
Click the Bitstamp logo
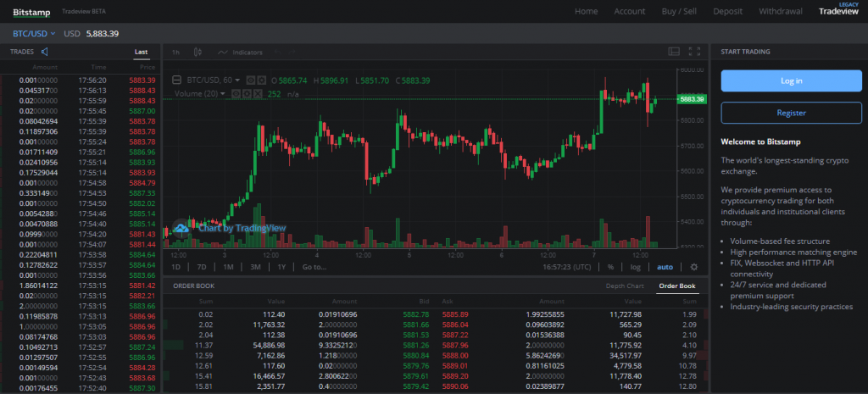point(31,12)
